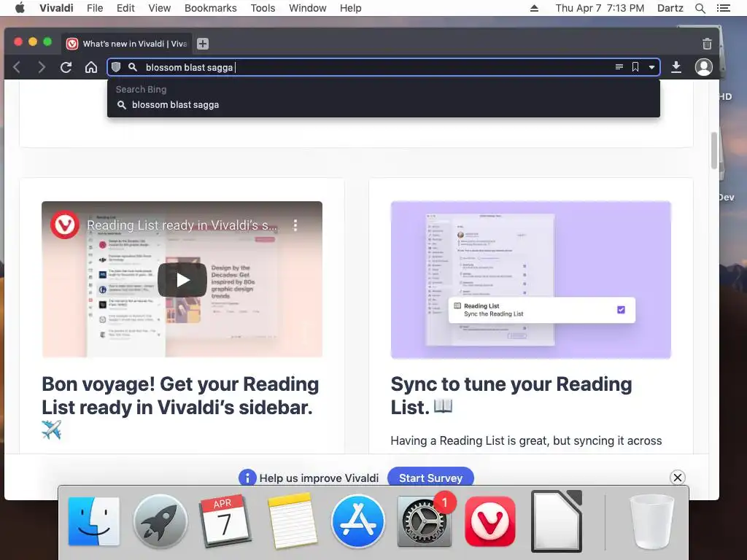Toggle Sync the Reading List checkbox
This screenshot has width=747, height=560.
(x=621, y=310)
